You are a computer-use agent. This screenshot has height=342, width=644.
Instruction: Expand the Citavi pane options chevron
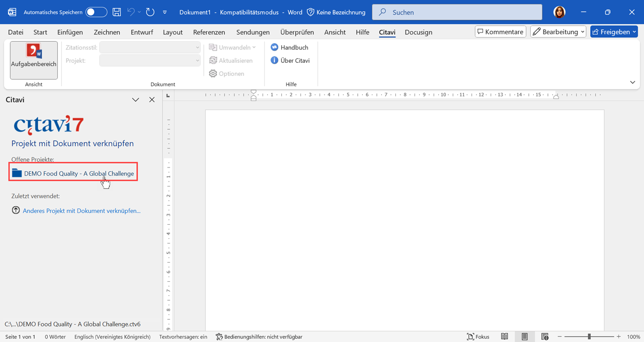(135, 100)
